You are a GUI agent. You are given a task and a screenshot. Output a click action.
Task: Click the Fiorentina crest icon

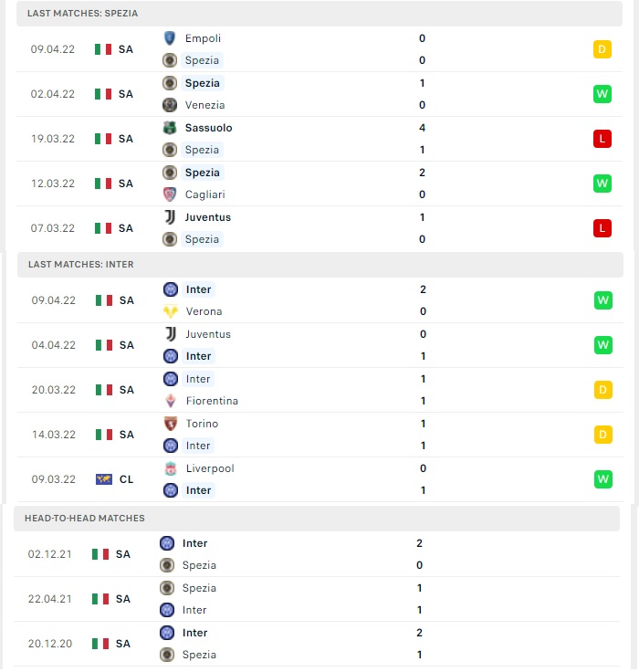pos(171,401)
